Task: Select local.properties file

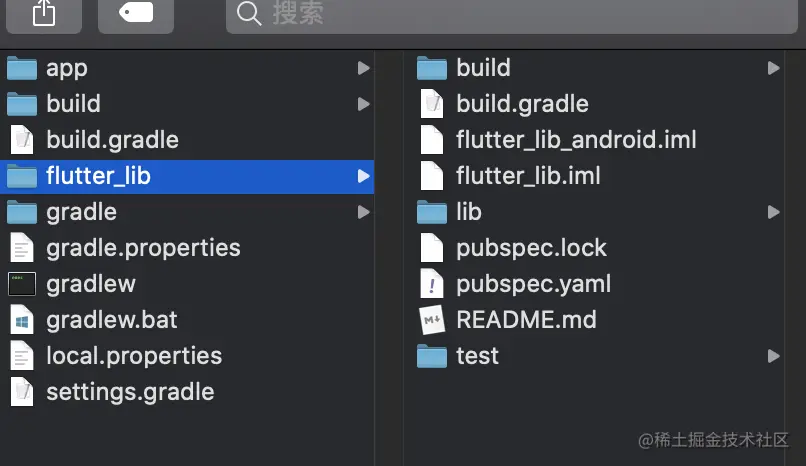Action: tap(134, 356)
